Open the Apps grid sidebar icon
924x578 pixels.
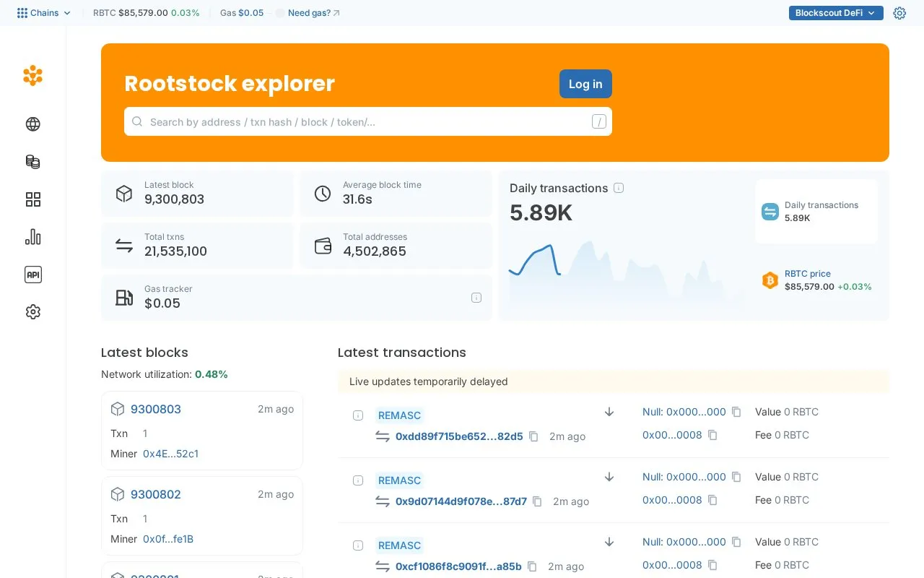[x=32, y=199]
